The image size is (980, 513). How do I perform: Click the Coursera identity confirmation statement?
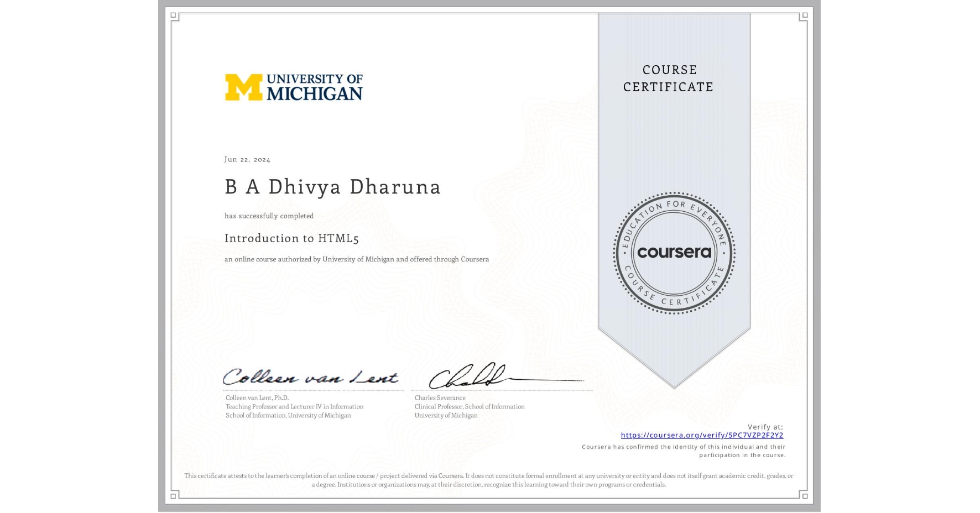(x=682, y=451)
